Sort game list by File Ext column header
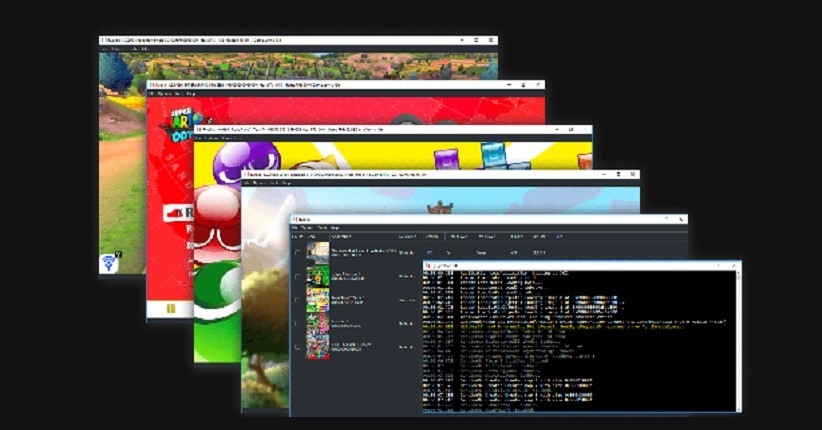 (x=516, y=236)
